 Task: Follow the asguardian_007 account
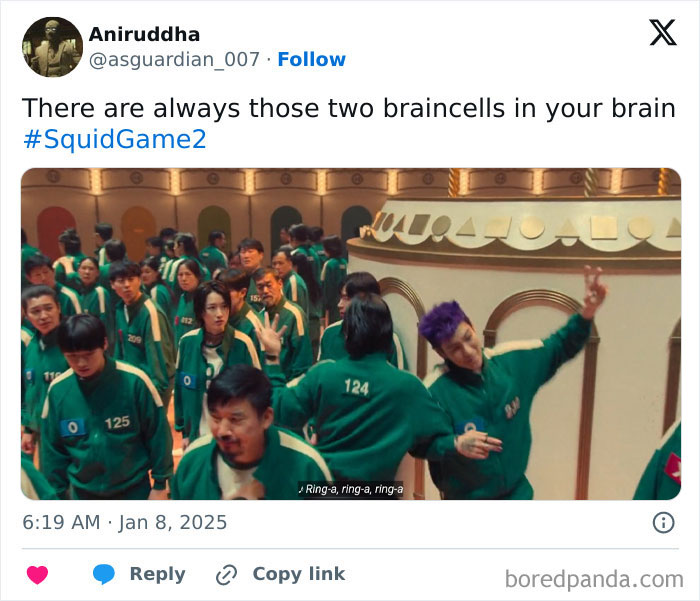312,59
